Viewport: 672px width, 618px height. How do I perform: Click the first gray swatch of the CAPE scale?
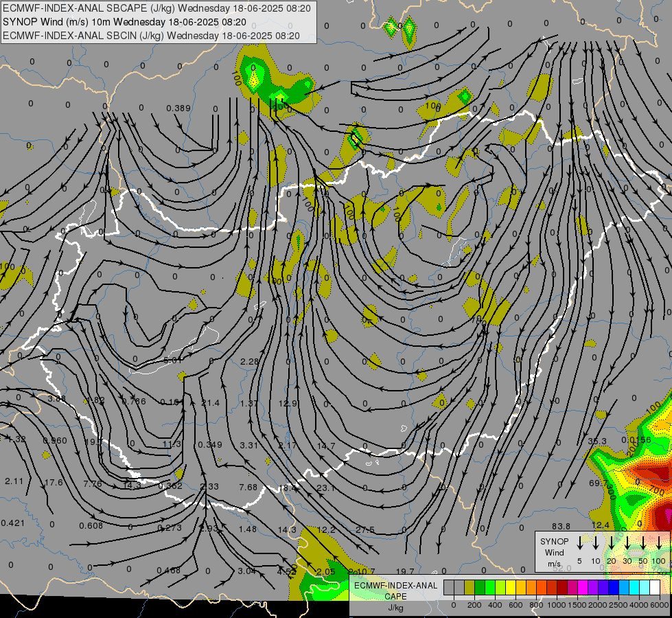pos(449,587)
